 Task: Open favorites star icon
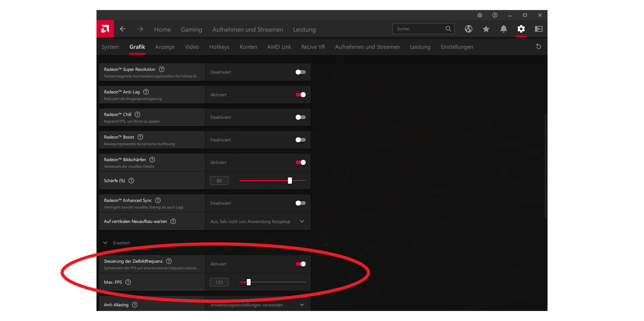486,29
